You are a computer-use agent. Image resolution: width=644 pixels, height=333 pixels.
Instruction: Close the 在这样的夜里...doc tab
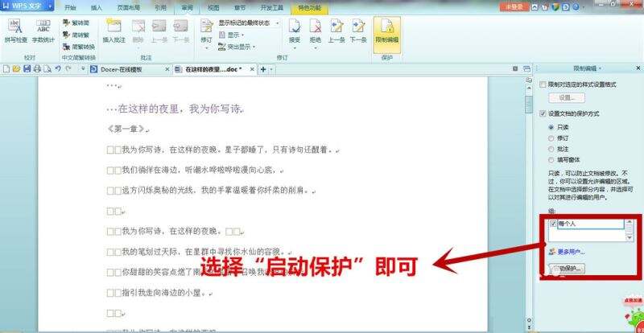252,69
